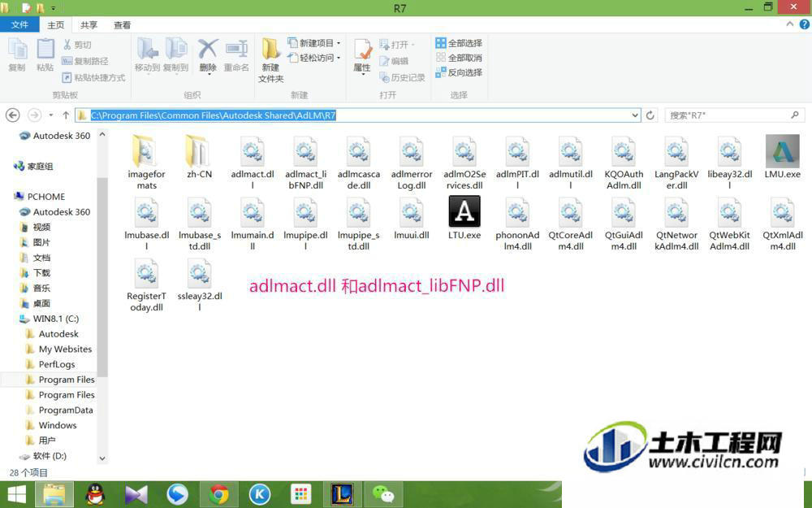Select the phononAdlm4.dll file
Viewport: 812px width, 508px height.
click(x=517, y=224)
